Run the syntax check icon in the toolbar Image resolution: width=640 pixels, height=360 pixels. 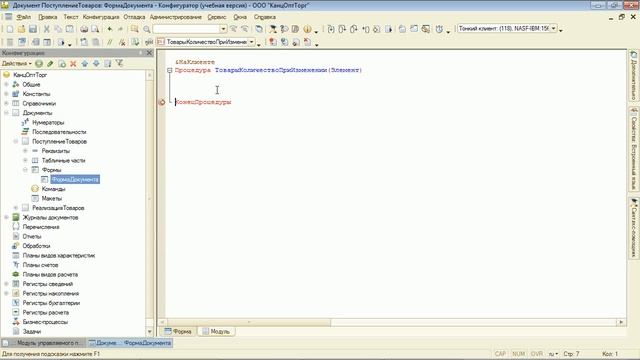[x=135, y=42]
